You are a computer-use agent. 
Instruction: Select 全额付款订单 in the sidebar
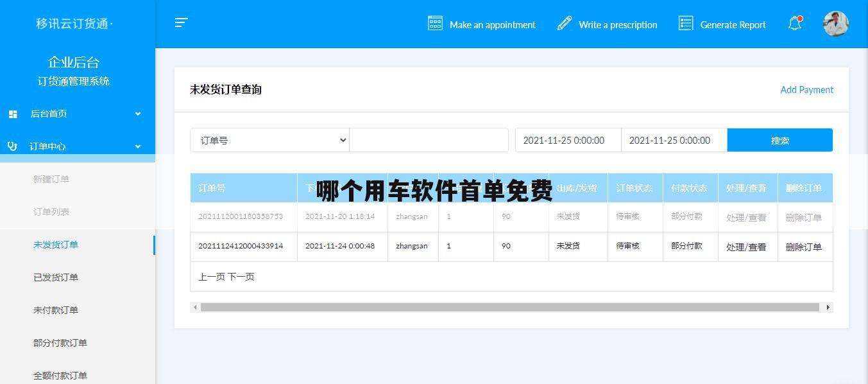pos(60,376)
